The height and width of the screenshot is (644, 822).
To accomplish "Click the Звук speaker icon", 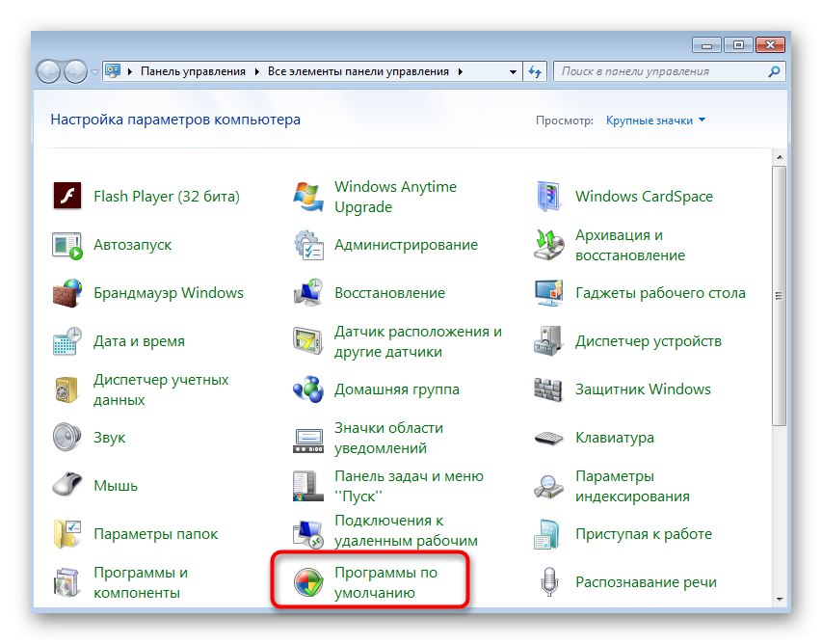I will [66, 438].
